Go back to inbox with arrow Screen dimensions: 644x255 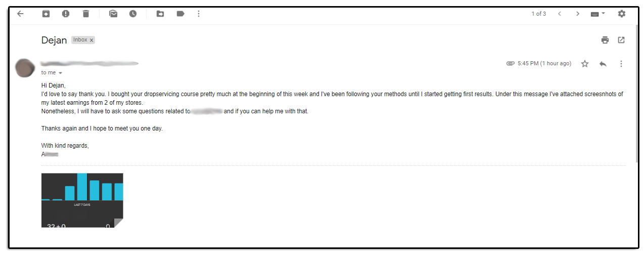(x=20, y=14)
